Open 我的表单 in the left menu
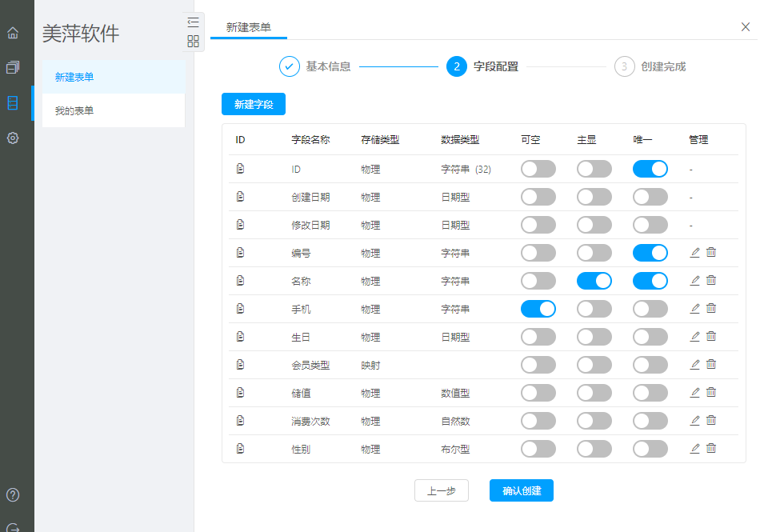Screen dimensions: 768x532 [x=114, y=110]
